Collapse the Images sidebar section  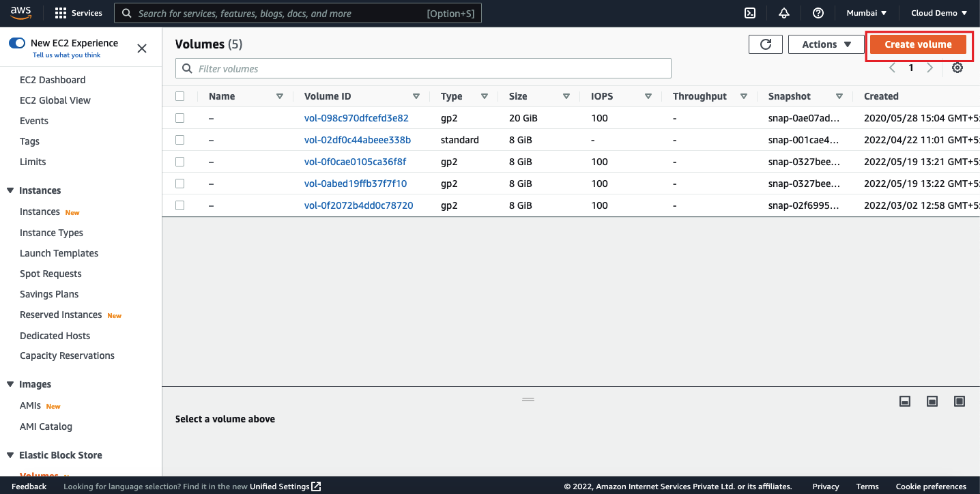click(x=10, y=384)
